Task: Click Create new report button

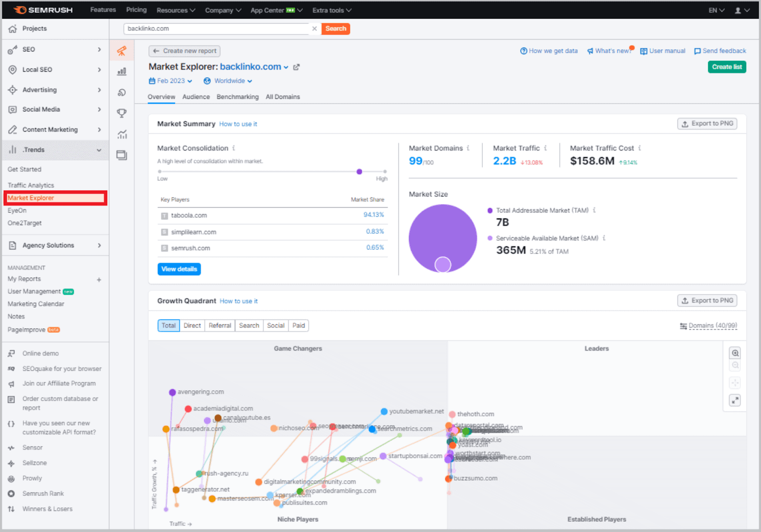Action: click(x=185, y=51)
